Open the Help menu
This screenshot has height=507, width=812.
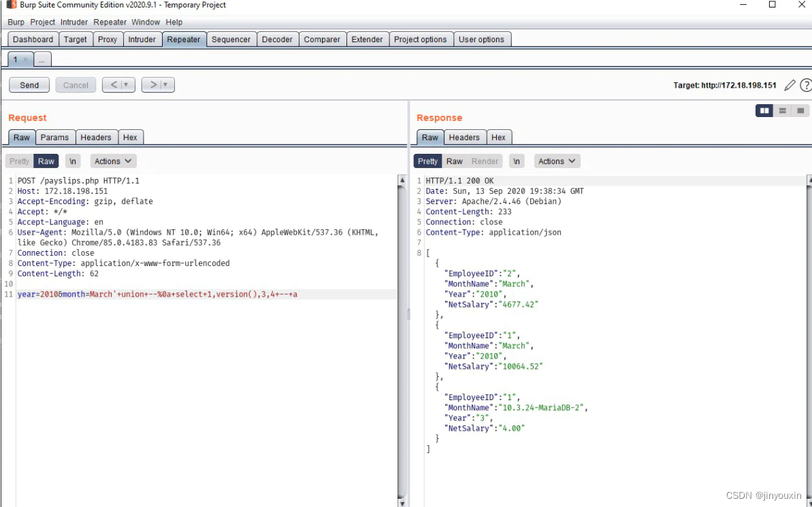[x=174, y=22]
